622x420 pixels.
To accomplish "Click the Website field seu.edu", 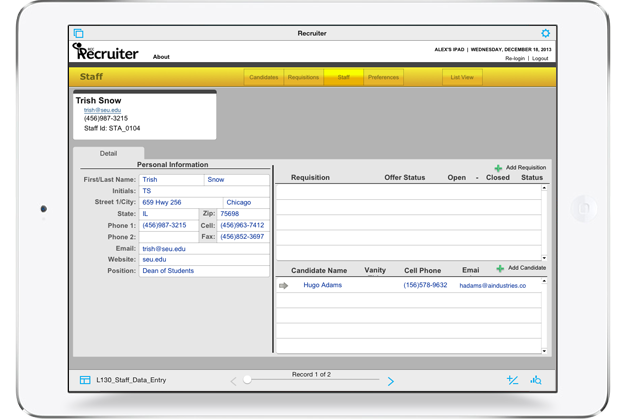I will pyautogui.click(x=204, y=260).
